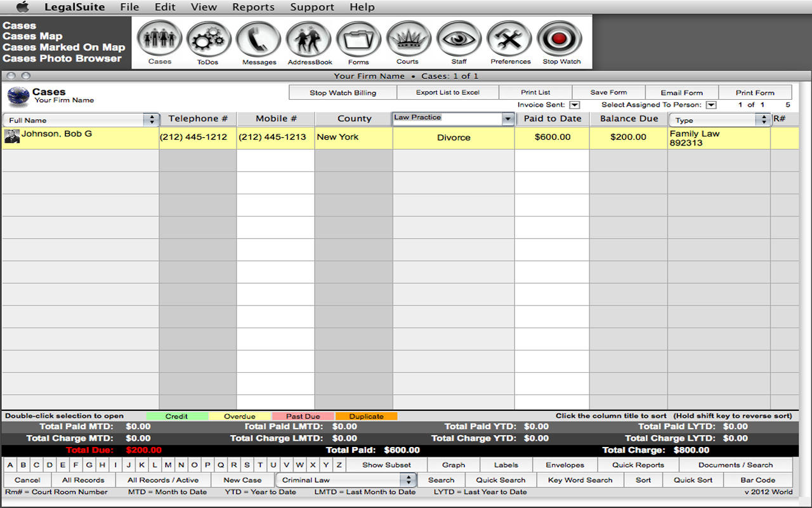This screenshot has width=812, height=508.
Task: Click the Save Form button
Action: tap(608, 93)
